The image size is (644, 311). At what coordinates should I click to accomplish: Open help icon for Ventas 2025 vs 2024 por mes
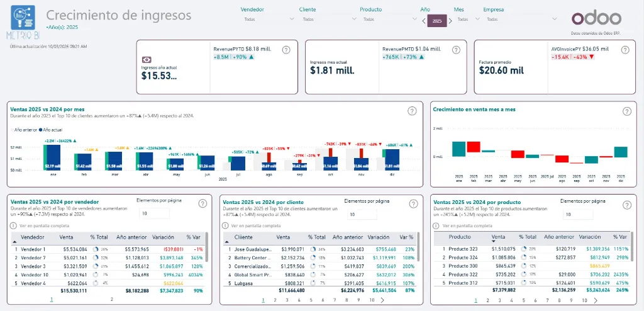click(412, 111)
